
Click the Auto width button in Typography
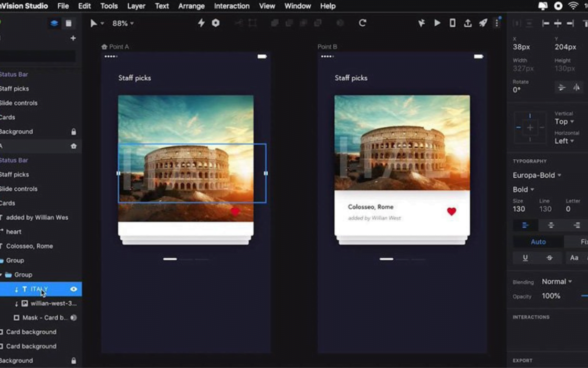click(538, 241)
